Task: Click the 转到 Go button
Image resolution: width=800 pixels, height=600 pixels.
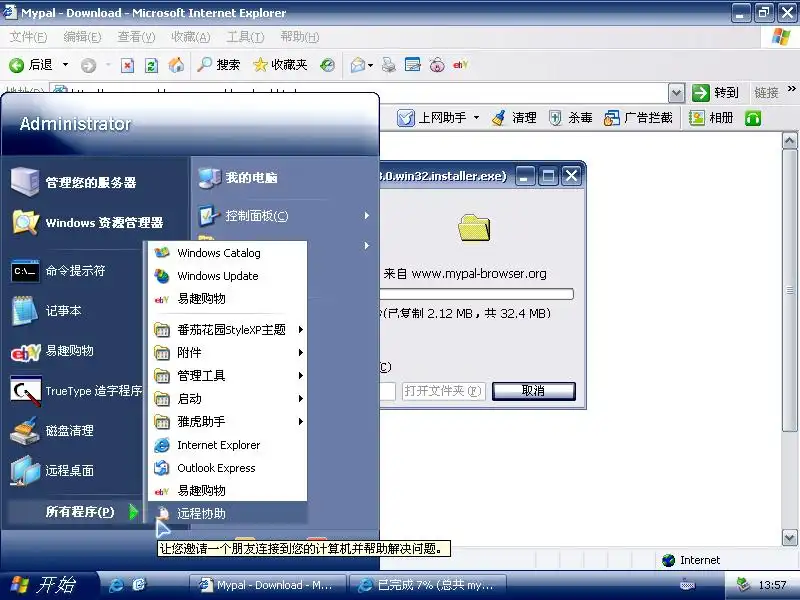Action: pyautogui.click(x=716, y=93)
